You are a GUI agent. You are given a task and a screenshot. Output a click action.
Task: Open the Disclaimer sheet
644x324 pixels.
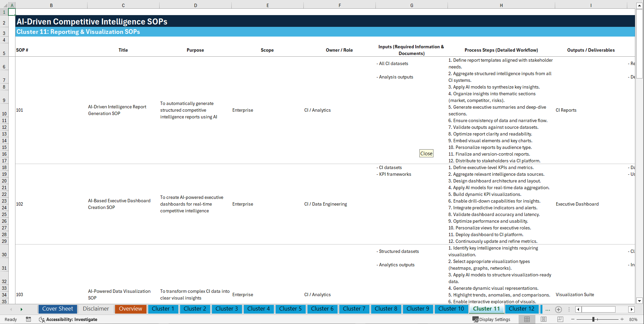pos(96,309)
